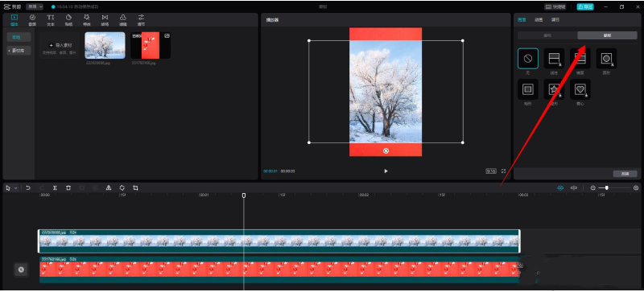Switch to the Mask (蒙版) sub-tab

click(x=607, y=35)
